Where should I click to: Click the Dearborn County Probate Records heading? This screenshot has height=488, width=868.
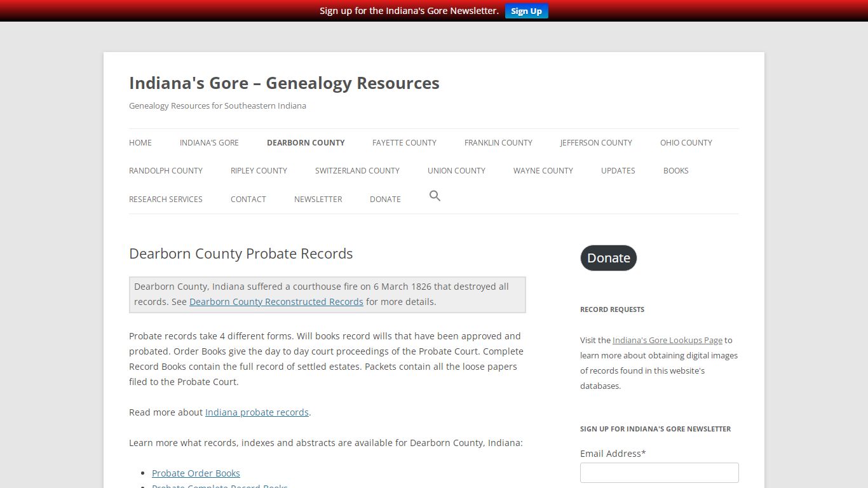pos(241,254)
